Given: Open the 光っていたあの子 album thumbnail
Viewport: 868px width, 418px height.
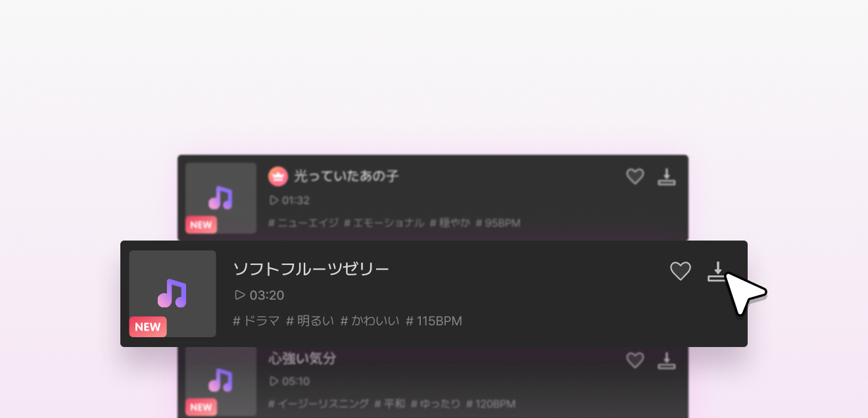Looking at the screenshot, I should 221,198.
